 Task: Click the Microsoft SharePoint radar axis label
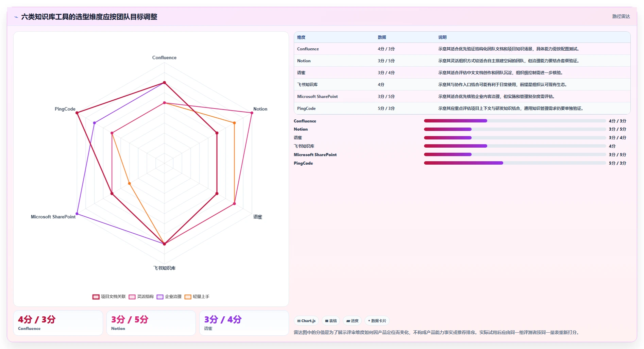point(53,217)
